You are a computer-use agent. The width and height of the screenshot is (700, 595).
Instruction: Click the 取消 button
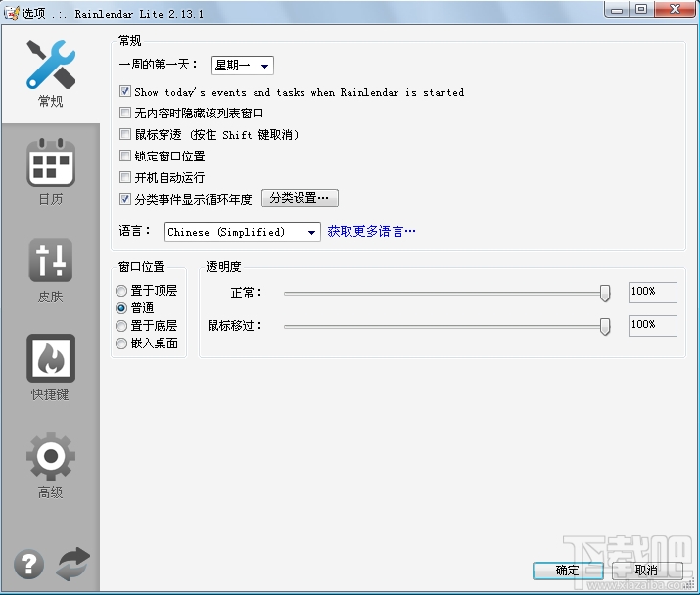(x=647, y=571)
